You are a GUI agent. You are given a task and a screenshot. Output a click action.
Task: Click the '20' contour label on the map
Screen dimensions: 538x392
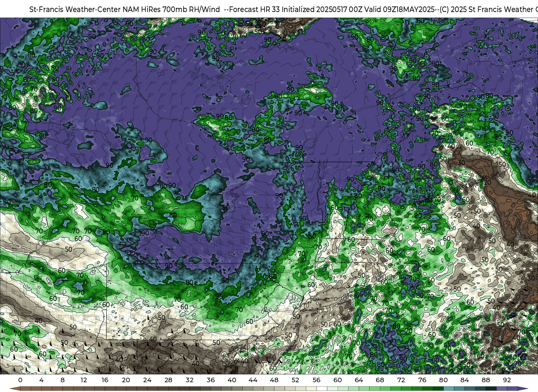488,183
